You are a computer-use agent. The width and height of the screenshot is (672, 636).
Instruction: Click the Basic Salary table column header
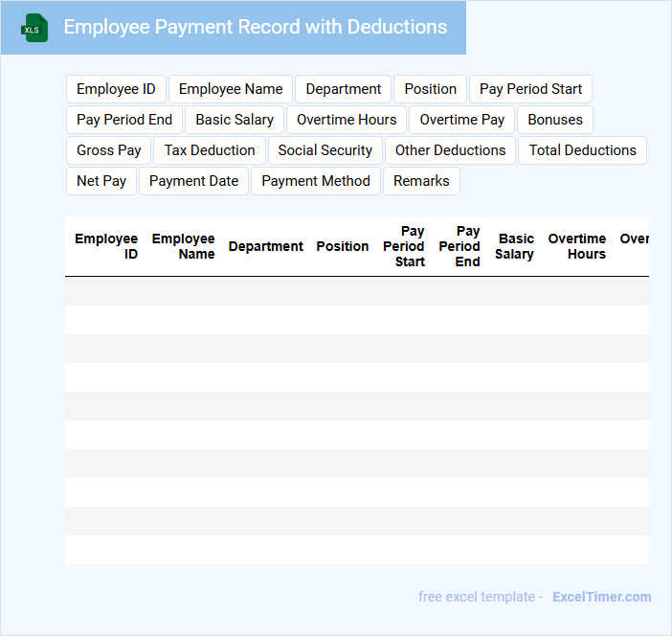[515, 246]
